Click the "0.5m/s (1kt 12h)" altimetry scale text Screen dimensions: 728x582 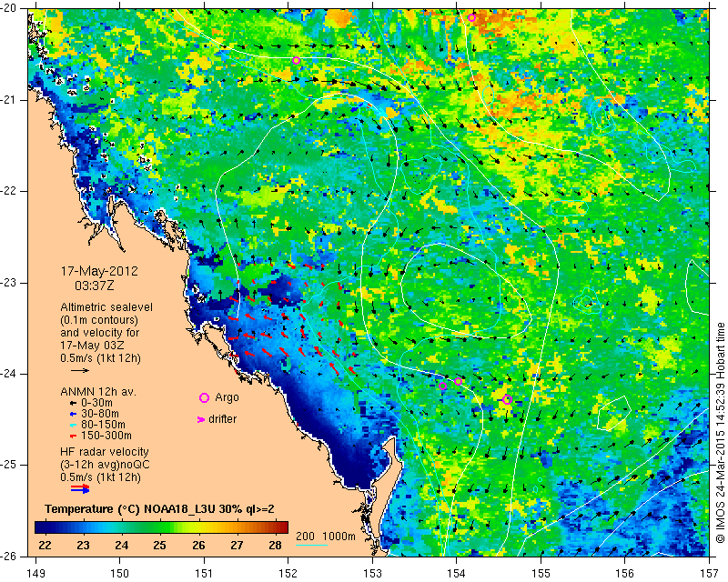click(x=100, y=358)
